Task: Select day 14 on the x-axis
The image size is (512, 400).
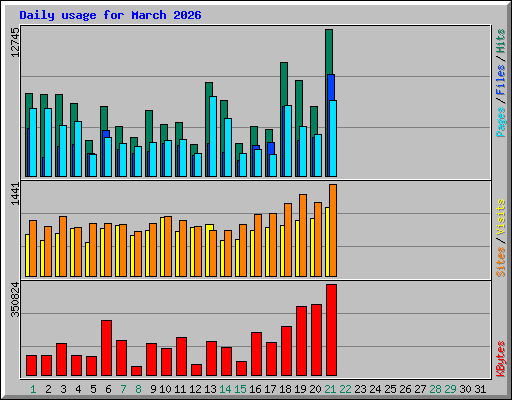Action: (225, 389)
